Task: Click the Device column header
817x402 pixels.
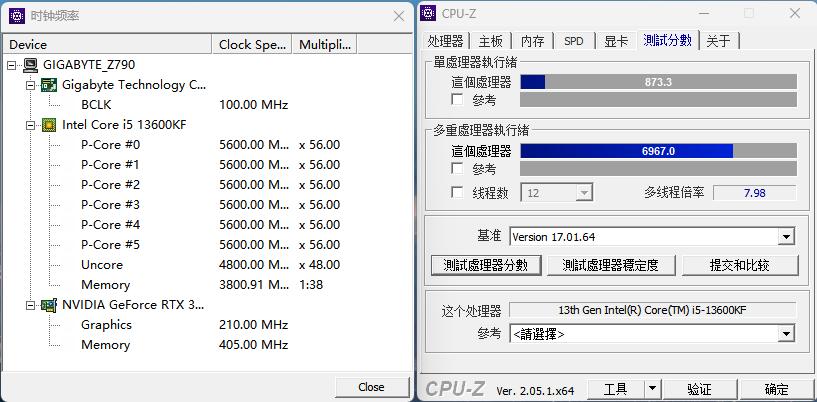Action: (x=107, y=44)
